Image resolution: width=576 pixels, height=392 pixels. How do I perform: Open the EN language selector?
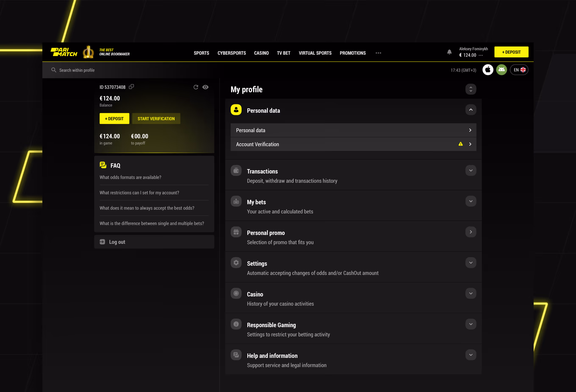click(x=519, y=70)
